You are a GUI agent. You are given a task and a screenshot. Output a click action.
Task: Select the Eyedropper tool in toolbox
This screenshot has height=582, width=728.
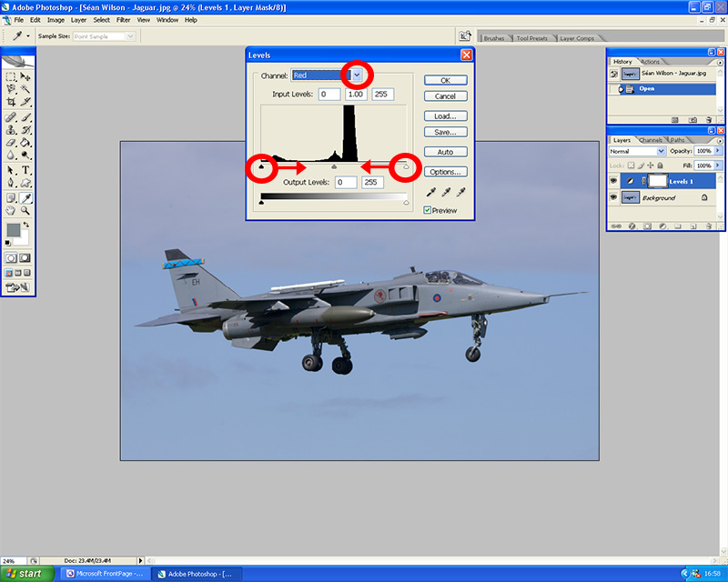click(25, 198)
